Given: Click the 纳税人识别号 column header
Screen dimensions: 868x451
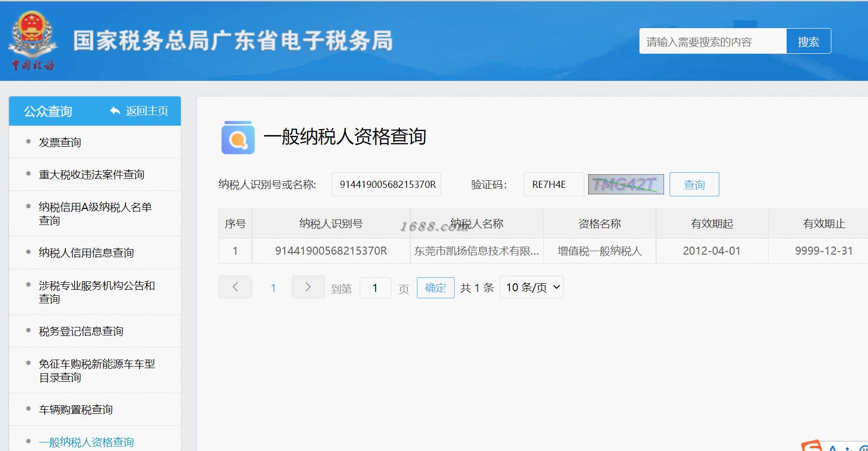Looking at the screenshot, I should (x=331, y=223).
